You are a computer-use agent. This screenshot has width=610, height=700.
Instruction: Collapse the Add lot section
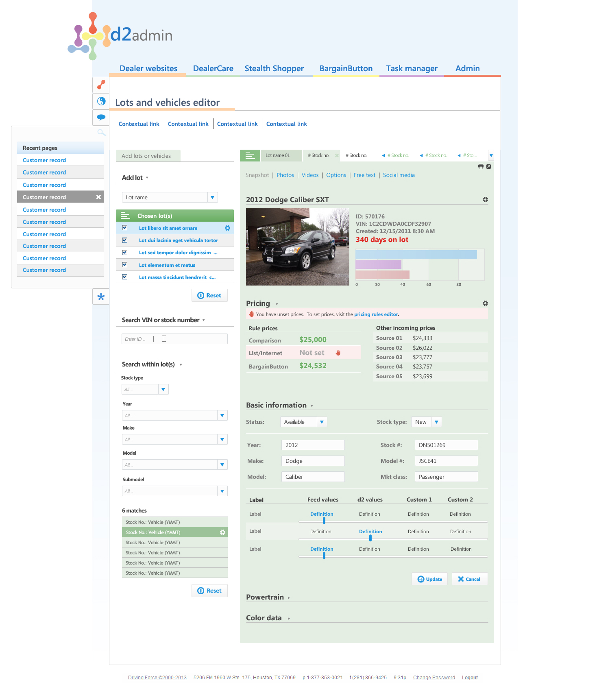tap(147, 178)
